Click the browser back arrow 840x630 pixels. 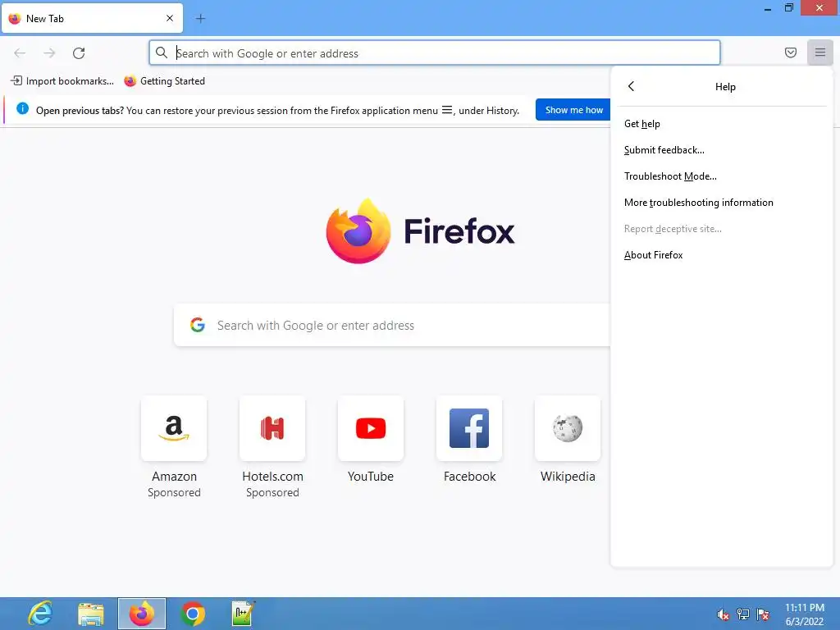click(20, 53)
